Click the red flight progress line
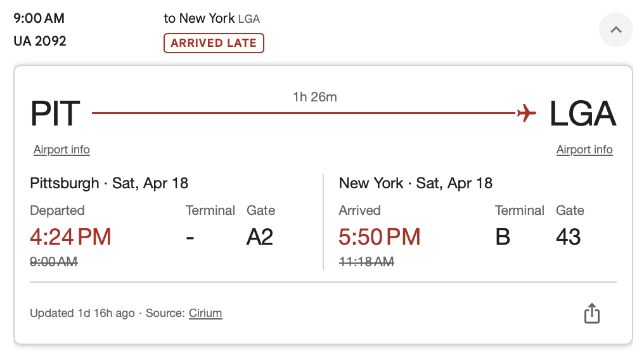Viewport: 644px width, 355px height. (304, 113)
